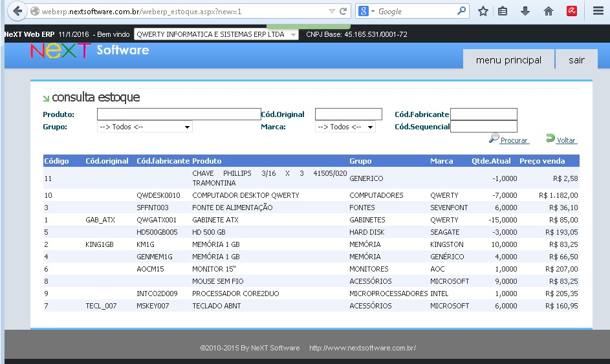Click the SEAGATE brand cell
This screenshot has height=364, width=610.
pyautogui.click(x=444, y=232)
